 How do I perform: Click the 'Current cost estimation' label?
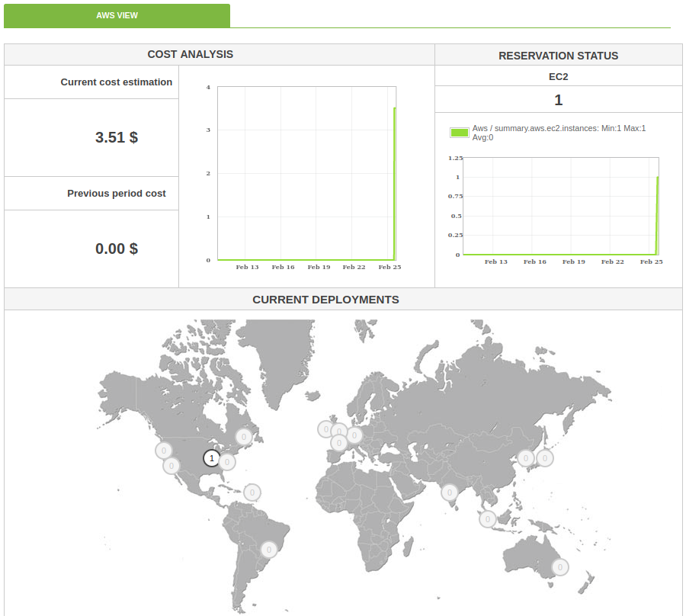click(117, 82)
